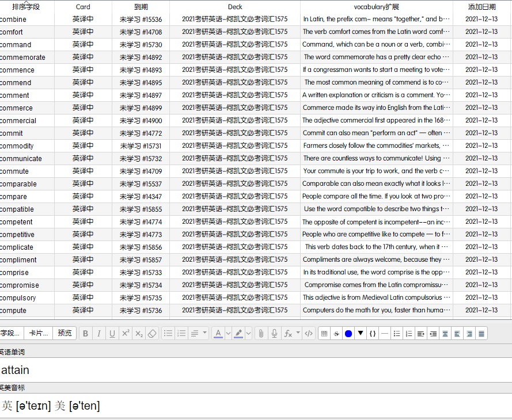The width and height of the screenshot is (512, 420).
Task: Click the gray bulleted list icon beside eraser
Action: pos(168,333)
